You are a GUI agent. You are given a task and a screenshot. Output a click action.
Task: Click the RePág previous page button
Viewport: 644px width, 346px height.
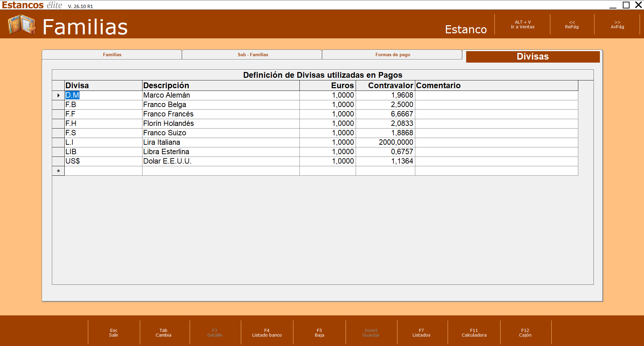572,25
